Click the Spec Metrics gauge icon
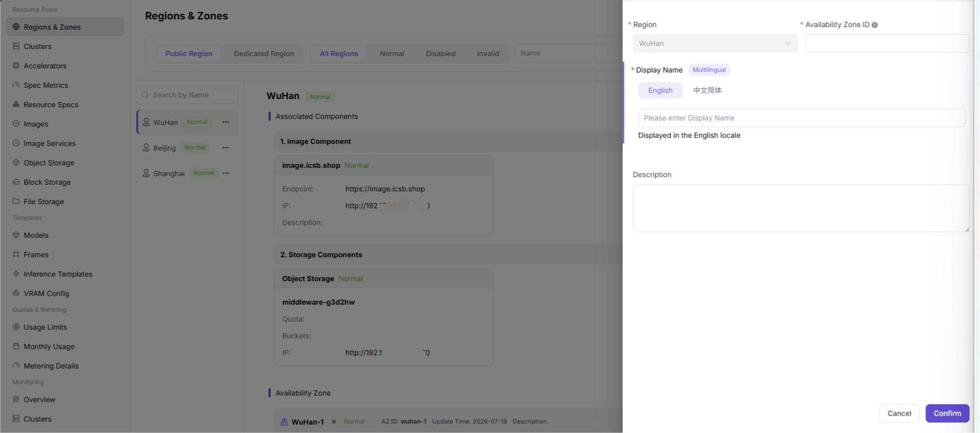This screenshot has width=980, height=433. click(16, 85)
